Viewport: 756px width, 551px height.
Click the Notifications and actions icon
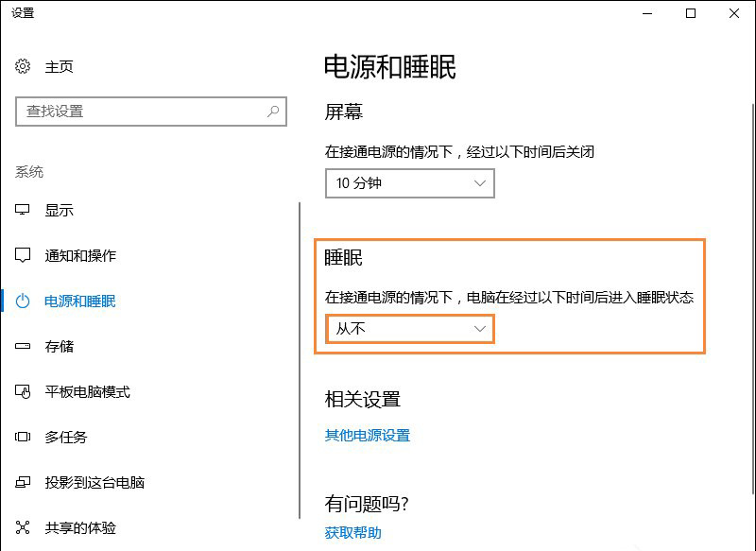click(24, 255)
